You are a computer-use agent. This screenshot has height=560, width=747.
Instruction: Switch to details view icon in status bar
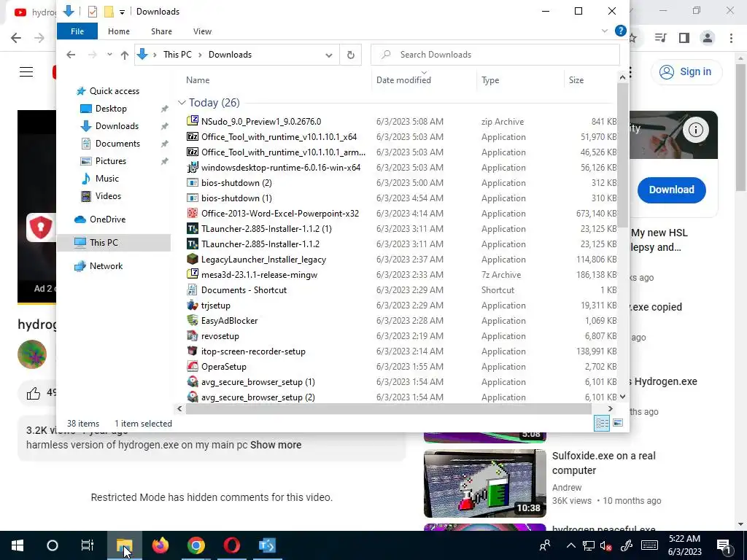pos(602,423)
